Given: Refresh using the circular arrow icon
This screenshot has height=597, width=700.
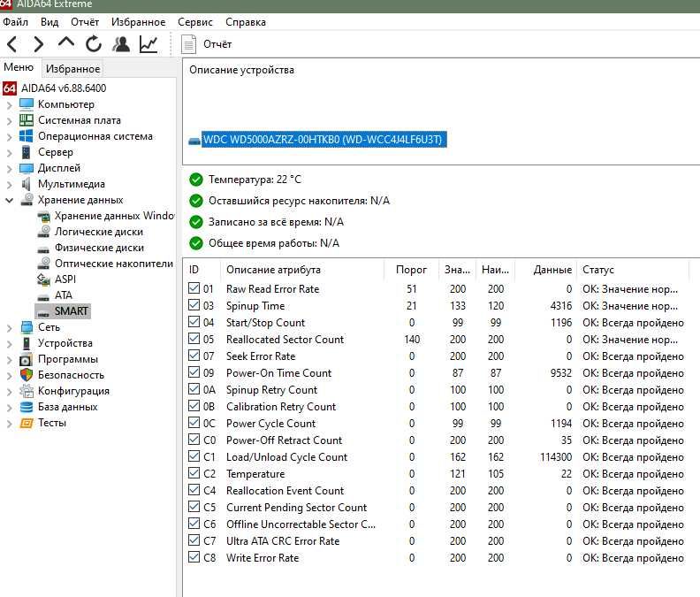Looking at the screenshot, I should click(x=94, y=44).
